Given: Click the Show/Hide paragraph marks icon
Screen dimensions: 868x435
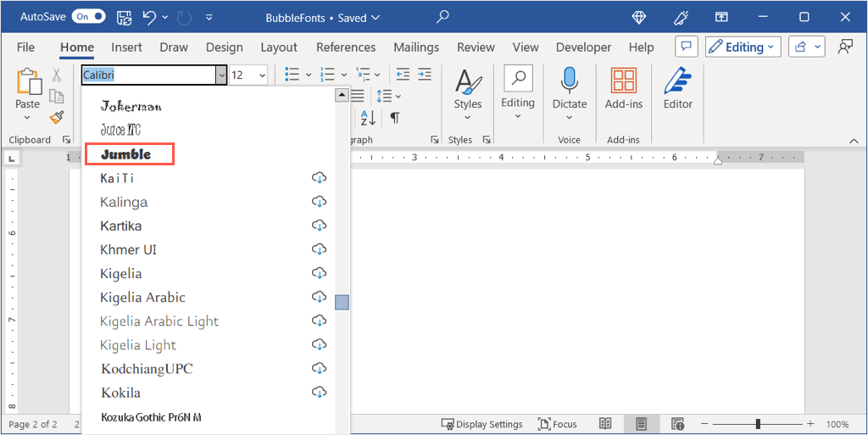Looking at the screenshot, I should [395, 118].
